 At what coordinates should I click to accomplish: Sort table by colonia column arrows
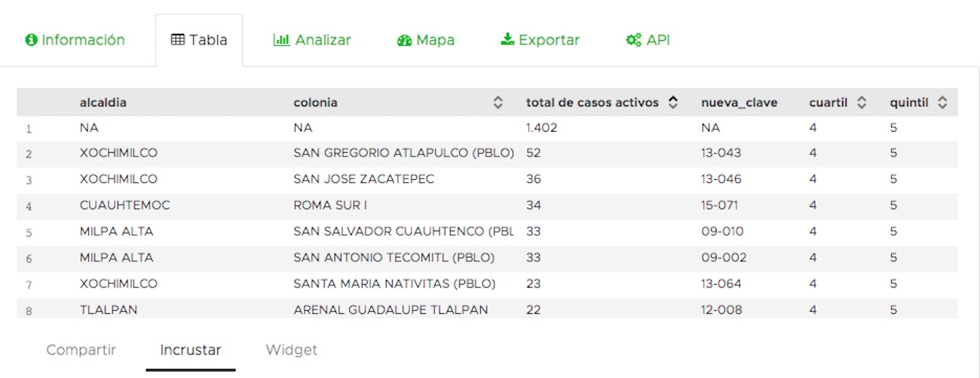pyautogui.click(x=498, y=103)
